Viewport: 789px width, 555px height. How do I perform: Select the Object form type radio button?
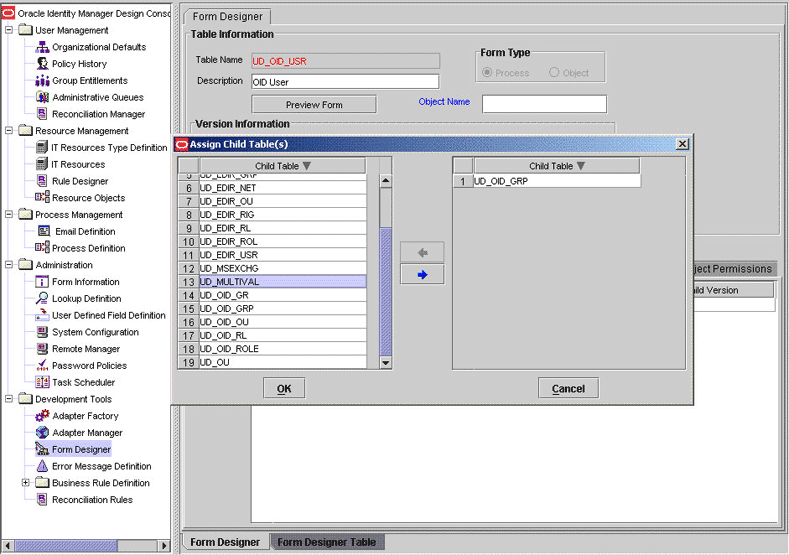pyautogui.click(x=554, y=72)
